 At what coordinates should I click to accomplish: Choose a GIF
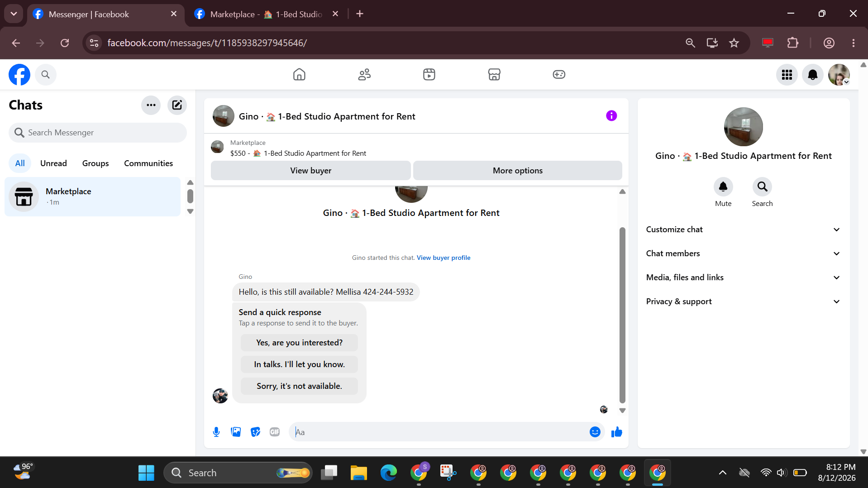click(275, 432)
